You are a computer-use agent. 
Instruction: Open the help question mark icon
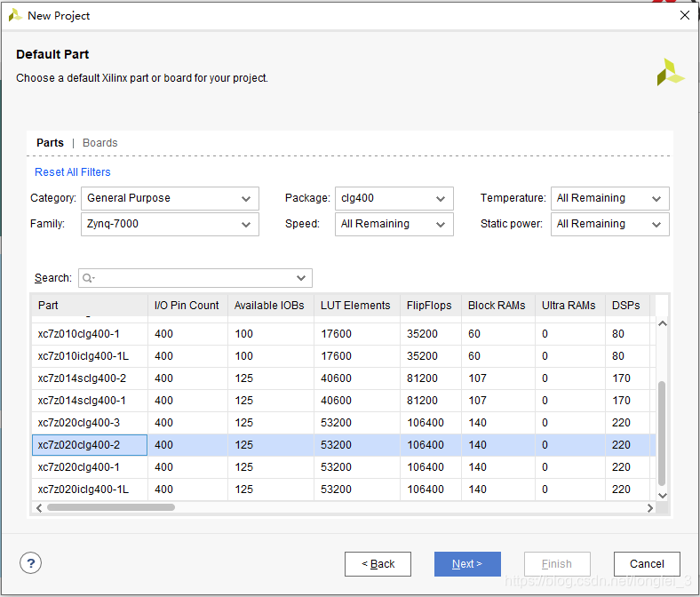pyautogui.click(x=30, y=563)
